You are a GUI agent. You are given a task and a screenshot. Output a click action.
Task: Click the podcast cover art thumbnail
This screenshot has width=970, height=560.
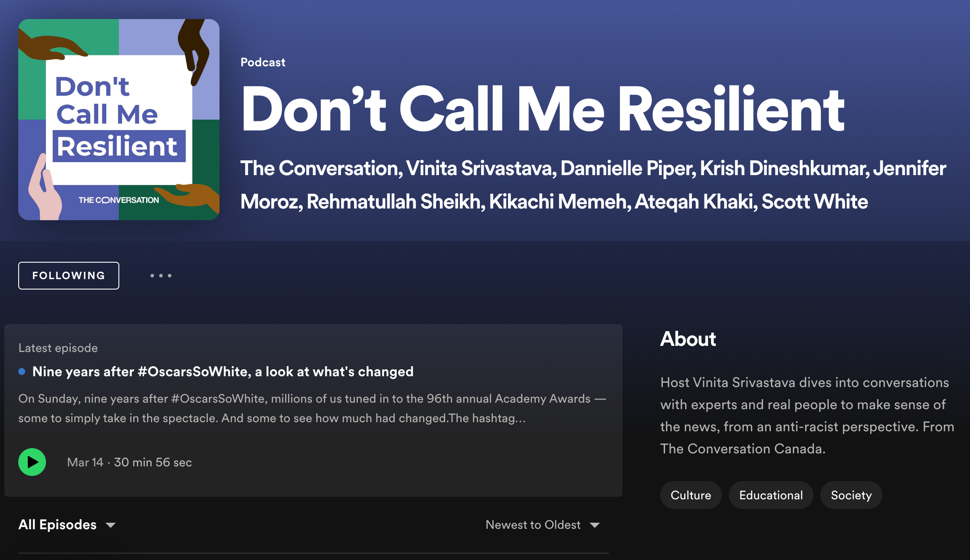tap(119, 120)
